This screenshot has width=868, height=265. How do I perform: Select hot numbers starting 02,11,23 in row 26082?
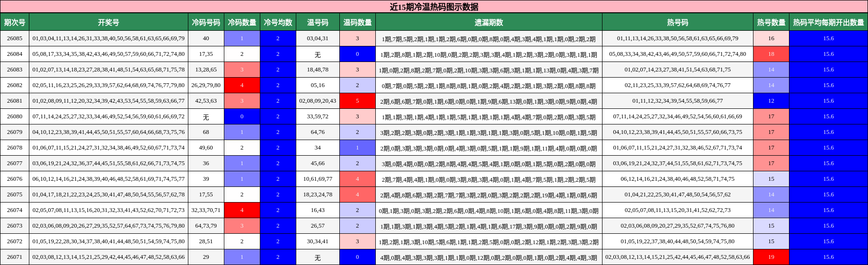pos(678,85)
